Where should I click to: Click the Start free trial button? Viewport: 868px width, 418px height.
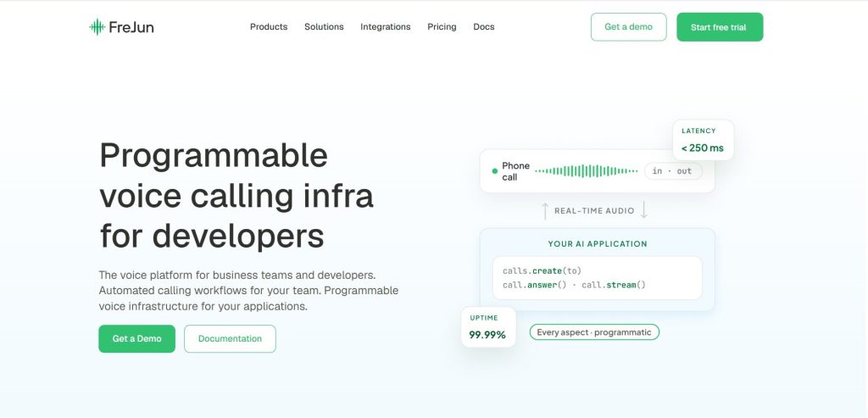click(719, 27)
